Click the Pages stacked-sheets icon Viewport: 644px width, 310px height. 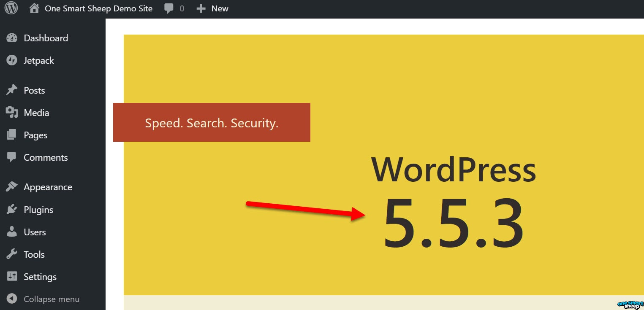pyautogui.click(x=12, y=135)
